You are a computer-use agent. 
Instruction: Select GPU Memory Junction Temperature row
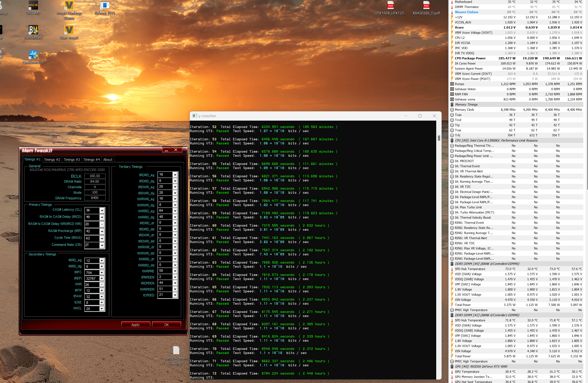pos(516,377)
